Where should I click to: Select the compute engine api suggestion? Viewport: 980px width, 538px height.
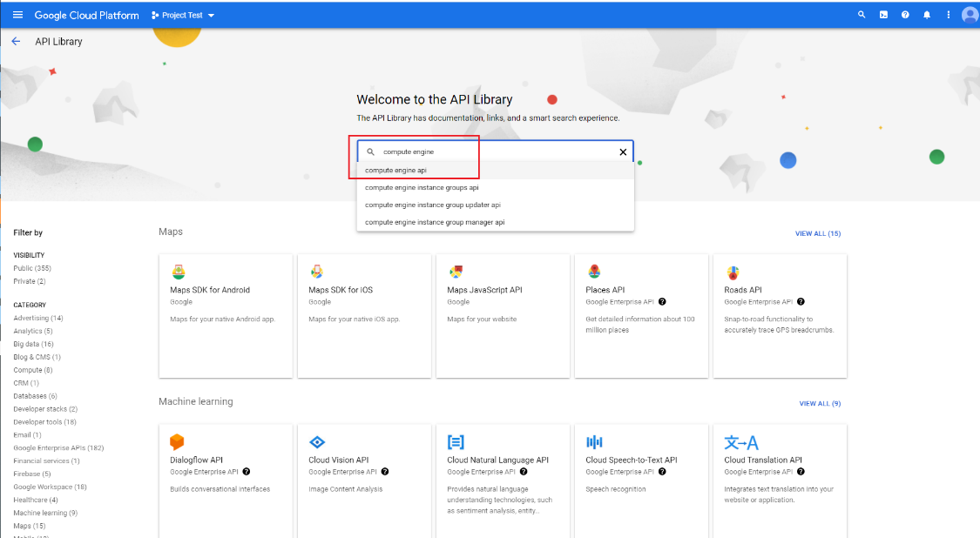(x=397, y=171)
